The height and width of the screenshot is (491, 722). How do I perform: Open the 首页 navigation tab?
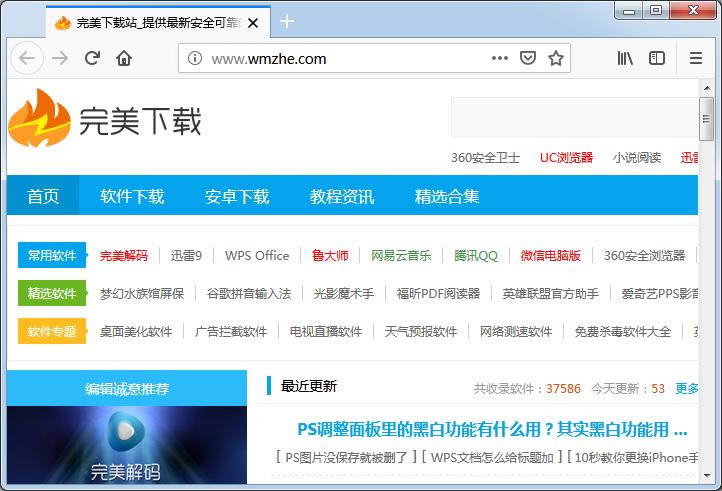click(x=43, y=195)
